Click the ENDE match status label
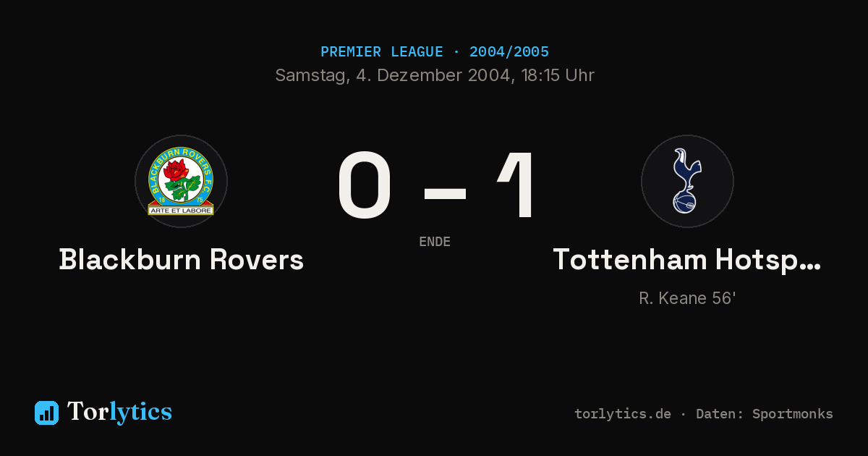Screen dimensions: 868x456 [435, 242]
